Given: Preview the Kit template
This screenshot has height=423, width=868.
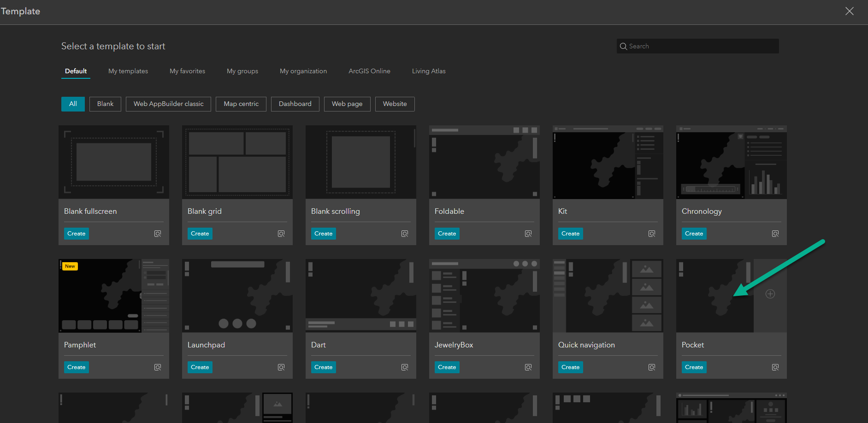Looking at the screenshot, I should pyautogui.click(x=651, y=234).
